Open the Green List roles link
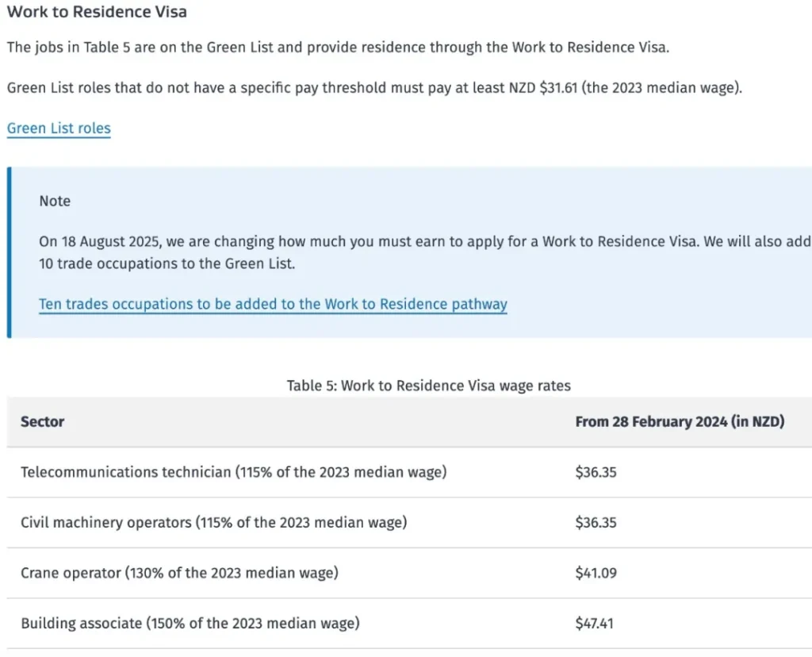The width and height of the screenshot is (812, 657). [59, 129]
